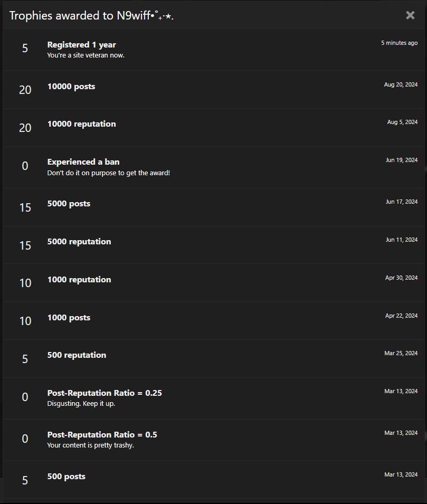Click the "Registered 1 year" trophy title
Image resolution: width=427 pixels, height=504 pixels.
tap(81, 45)
